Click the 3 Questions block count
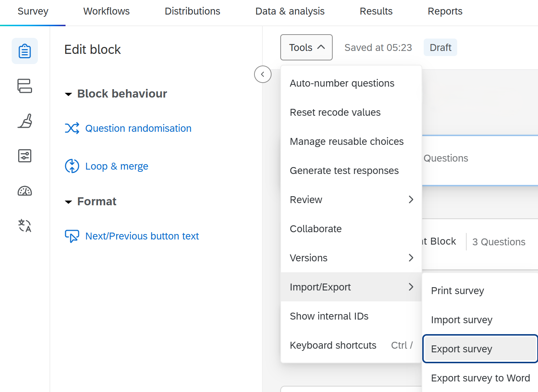 pyautogui.click(x=499, y=242)
